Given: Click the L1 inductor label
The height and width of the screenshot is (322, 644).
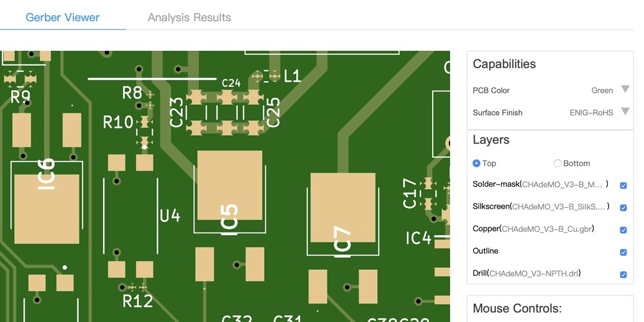Looking at the screenshot, I should tap(292, 77).
